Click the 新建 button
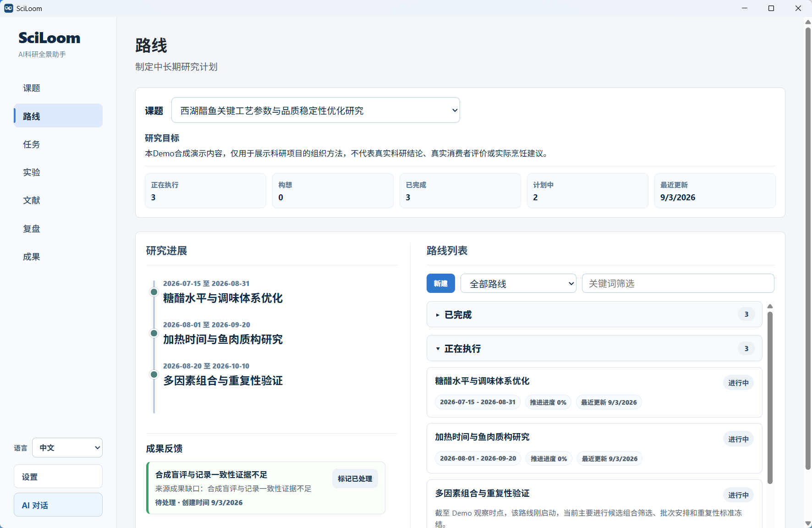The height and width of the screenshot is (528, 812). click(441, 283)
